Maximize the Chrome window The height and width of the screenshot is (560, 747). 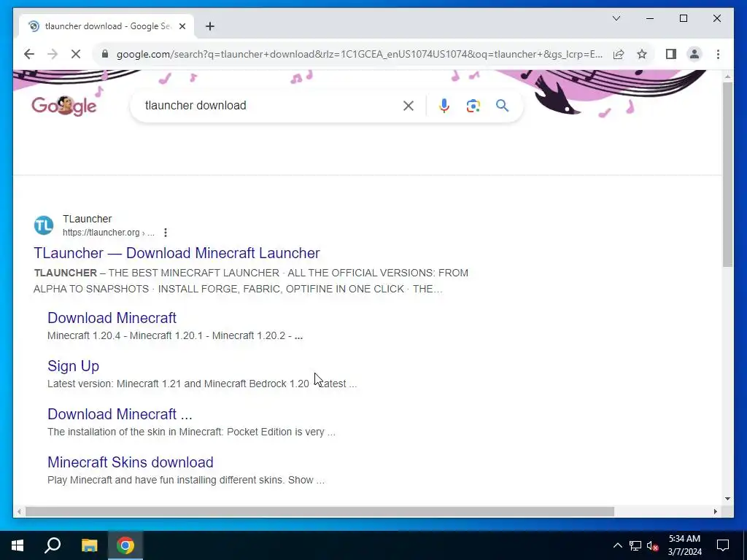[x=683, y=18]
